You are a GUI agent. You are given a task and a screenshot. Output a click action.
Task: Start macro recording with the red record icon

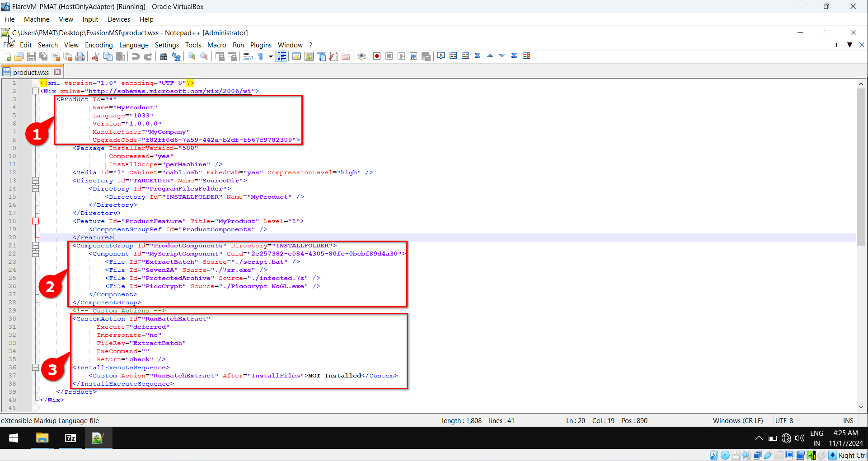(377, 56)
